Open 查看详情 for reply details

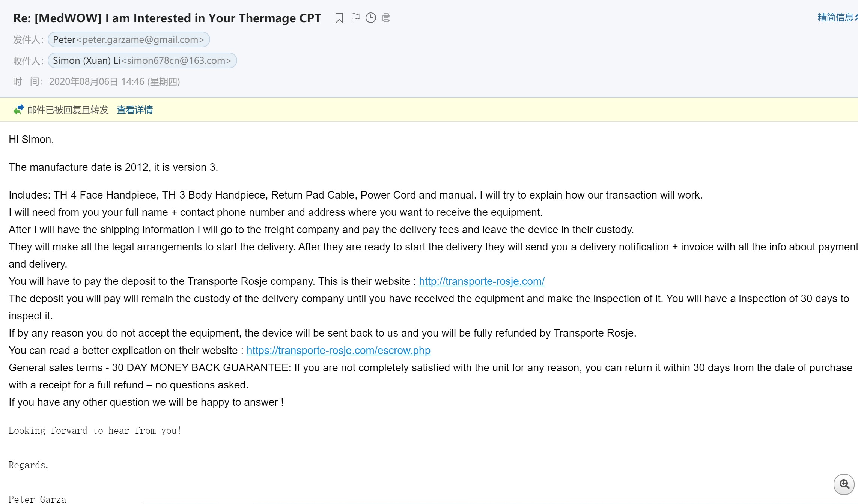tap(135, 110)
